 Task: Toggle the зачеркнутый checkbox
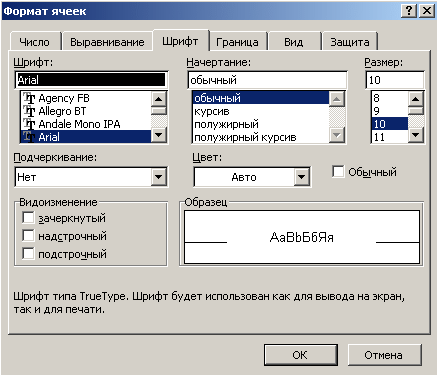(28, 218)
